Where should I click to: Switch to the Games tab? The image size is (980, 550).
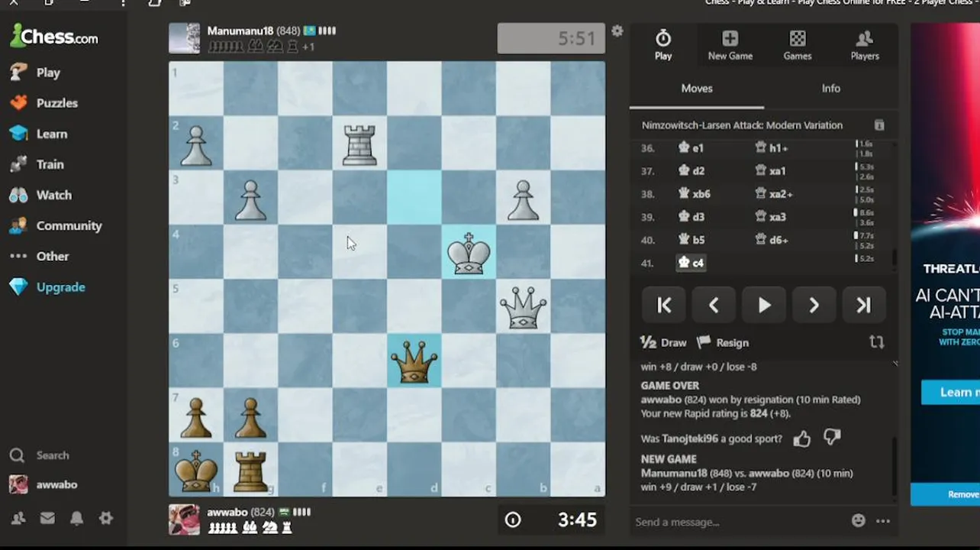pyautogui.click(x=798, y=45)
